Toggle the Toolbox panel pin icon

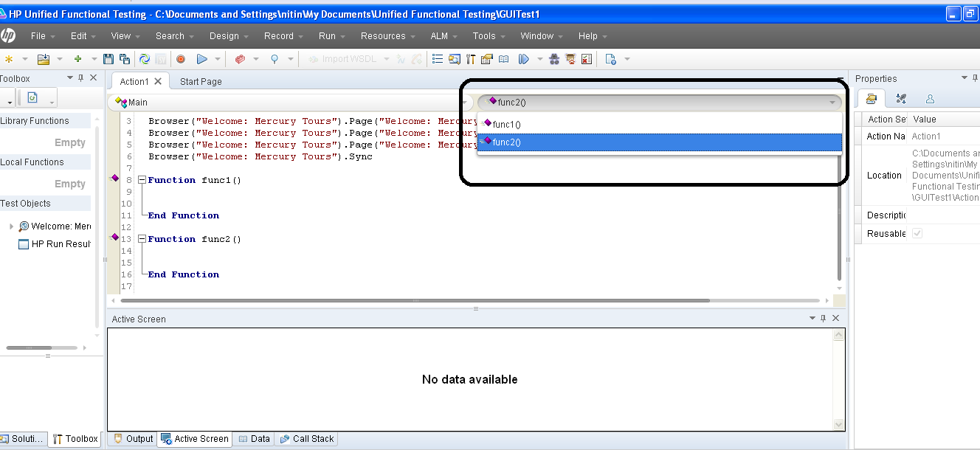click(x=82, y=77)
